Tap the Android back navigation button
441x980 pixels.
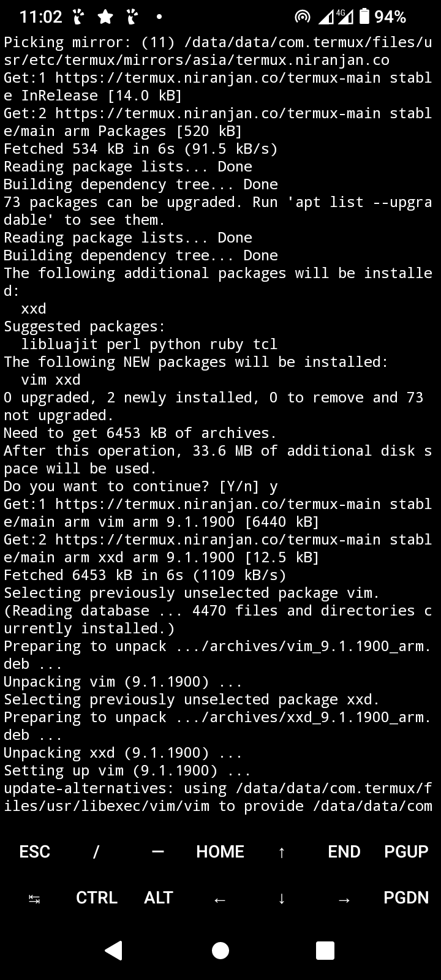[114, 950]
